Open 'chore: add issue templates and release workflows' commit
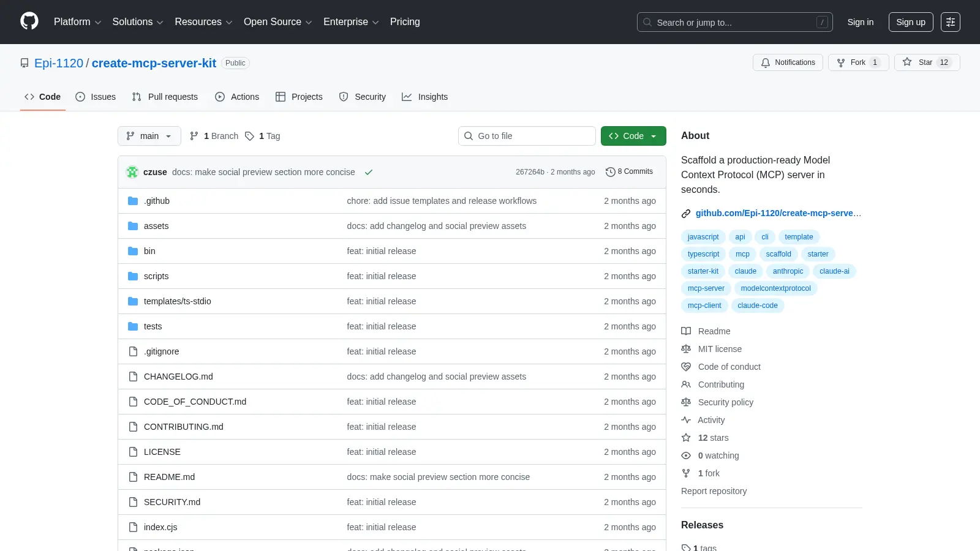Viewport: 980px width, 551px height. pyautogui.click(x=442, y=201)
